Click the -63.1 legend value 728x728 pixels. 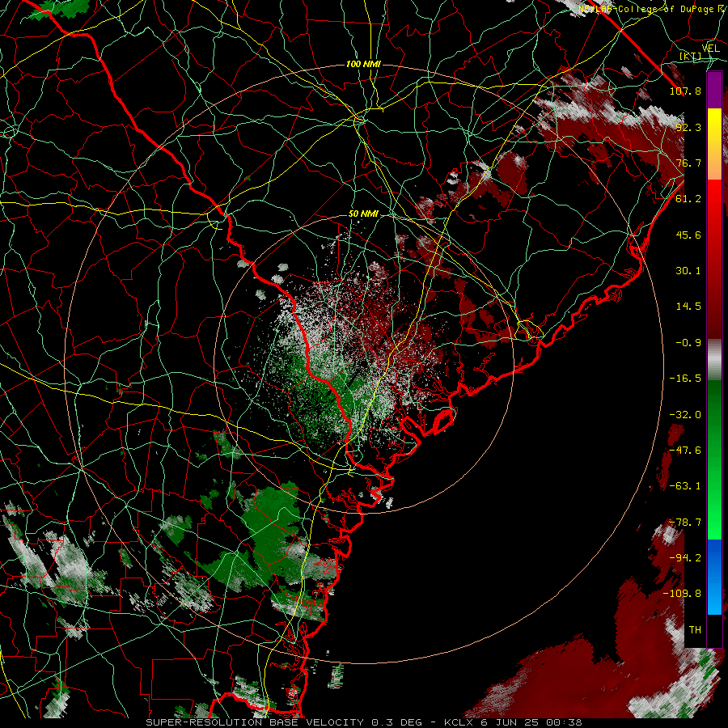click(x=685, y=486)
